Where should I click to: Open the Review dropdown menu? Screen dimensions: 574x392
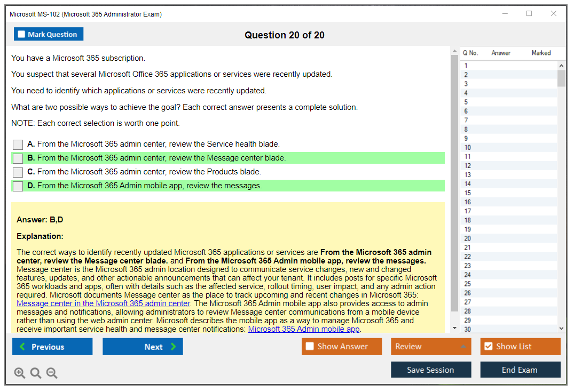tap(430, 346)
